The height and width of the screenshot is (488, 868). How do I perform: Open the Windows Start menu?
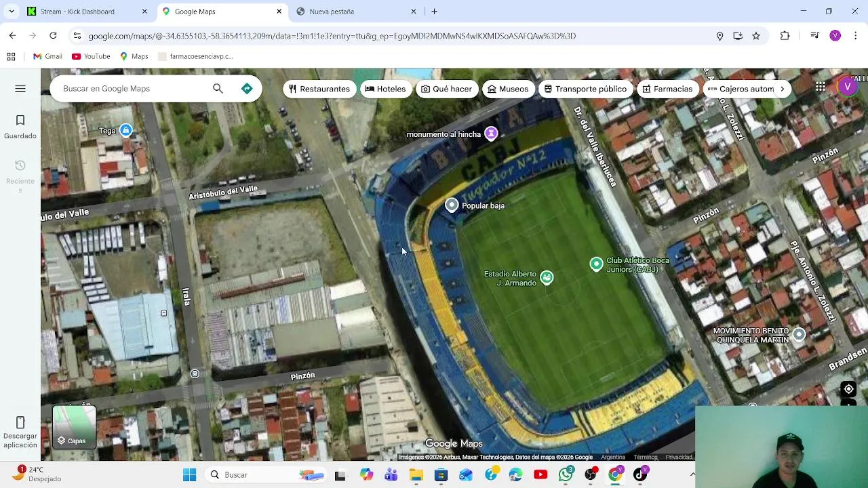pyautogui.click(x=189, y=474)
